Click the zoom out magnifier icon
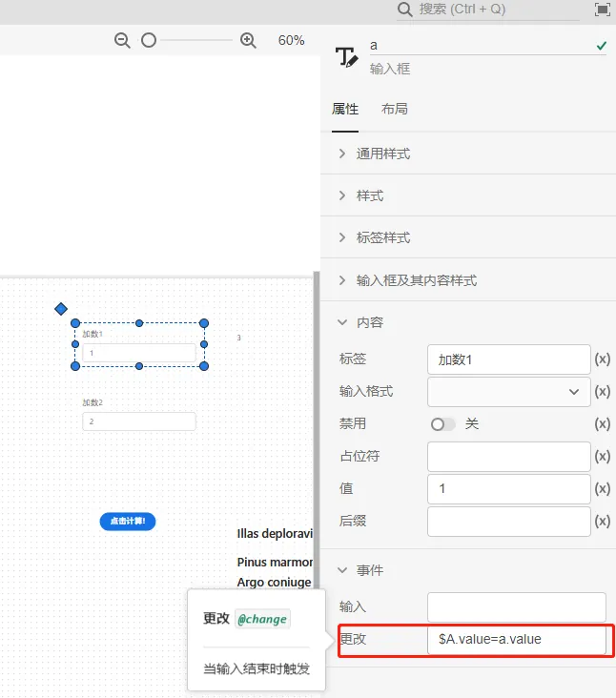The image size is (616, 698). pos(122,40)
